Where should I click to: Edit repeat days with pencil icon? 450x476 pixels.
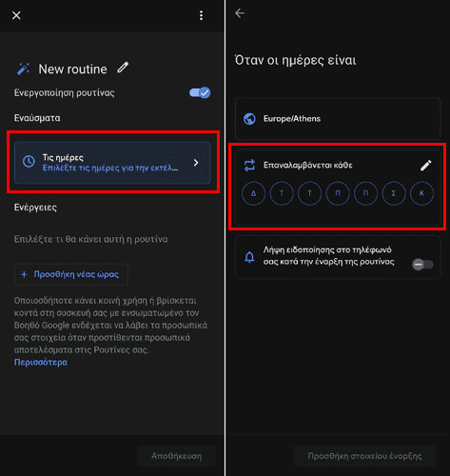click(425, 166)
